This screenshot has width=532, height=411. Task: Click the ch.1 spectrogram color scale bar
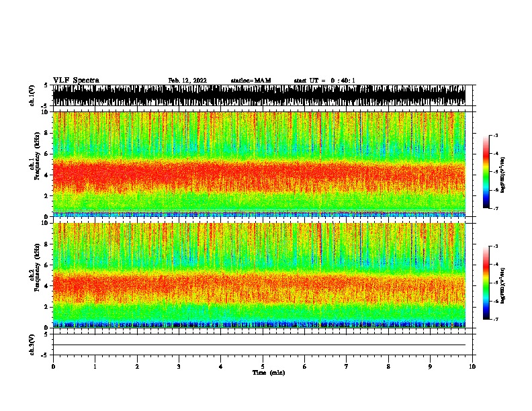486,172
